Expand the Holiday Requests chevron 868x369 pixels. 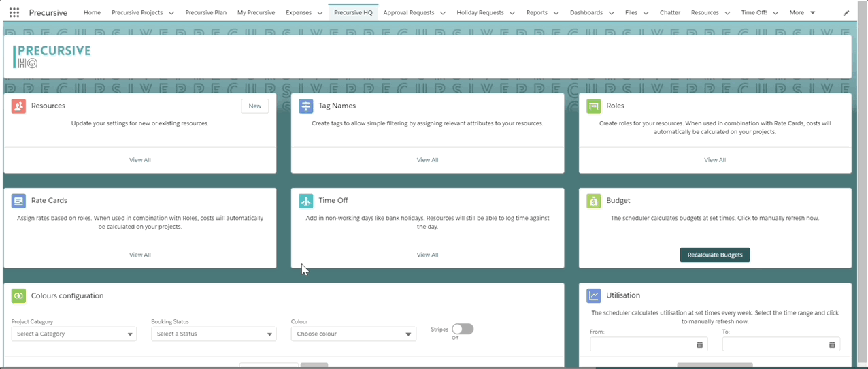click(512, 13)
